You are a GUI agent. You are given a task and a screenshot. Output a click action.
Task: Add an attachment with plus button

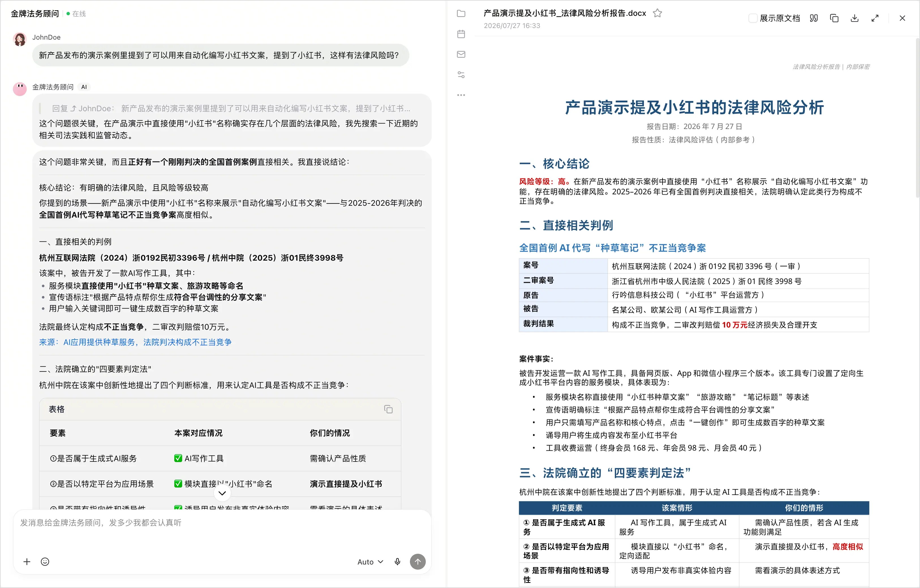[x=27, y=562]
